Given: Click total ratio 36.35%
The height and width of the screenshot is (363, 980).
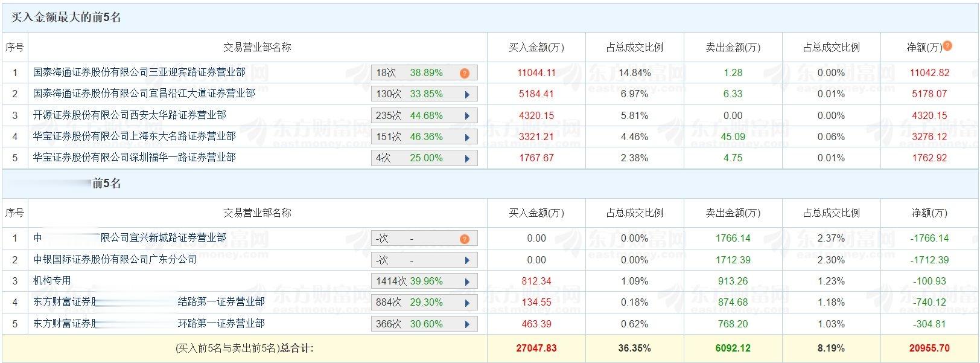Looking at the screenshot, I should coord(635,348).
